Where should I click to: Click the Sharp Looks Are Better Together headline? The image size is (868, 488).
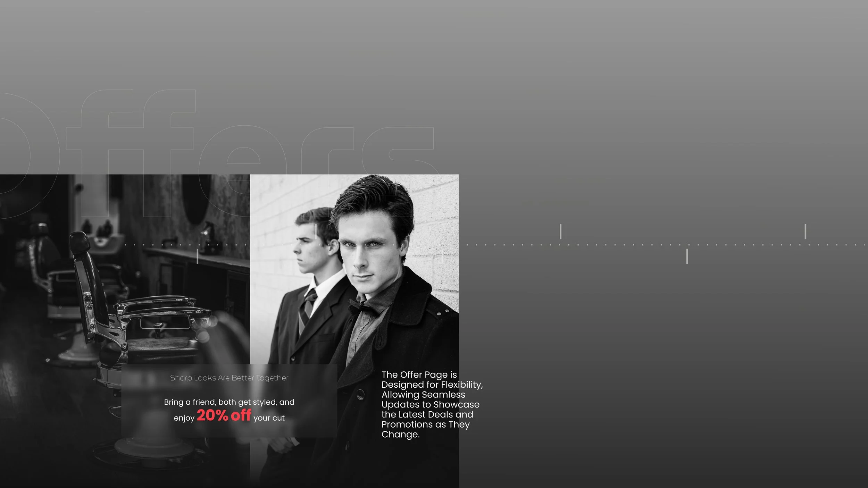tap(229, 378)
